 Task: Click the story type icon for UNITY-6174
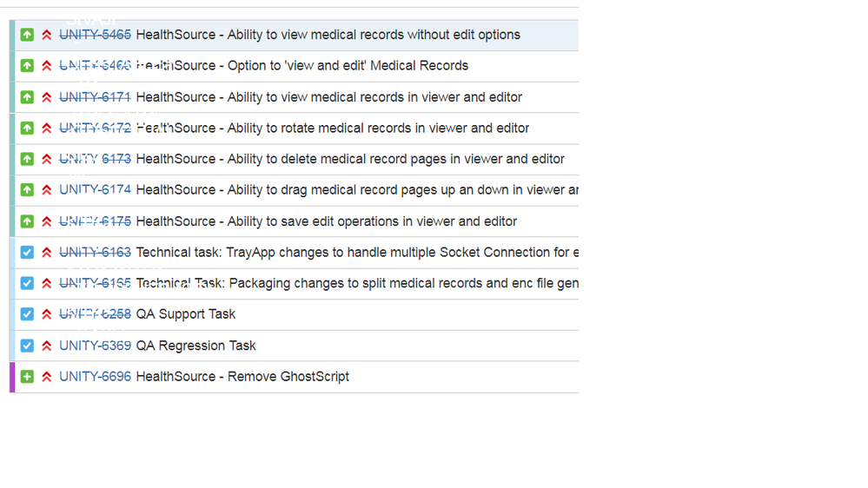pyautogui.click(x=27, y=190)
